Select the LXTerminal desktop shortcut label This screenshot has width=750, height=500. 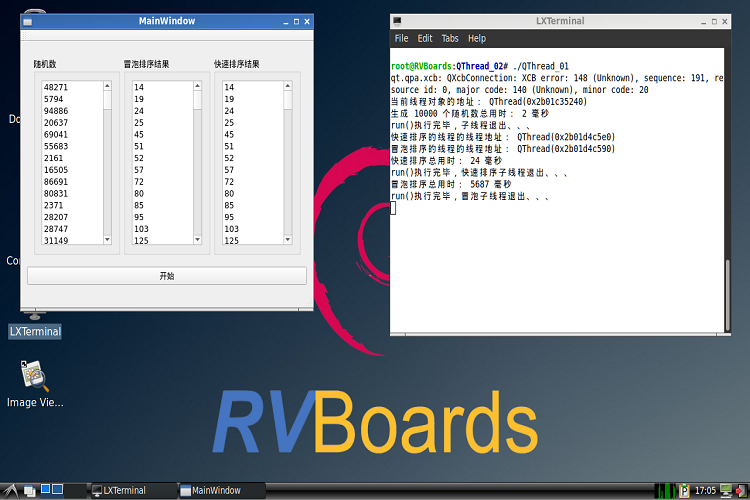[x=35, y=331]
